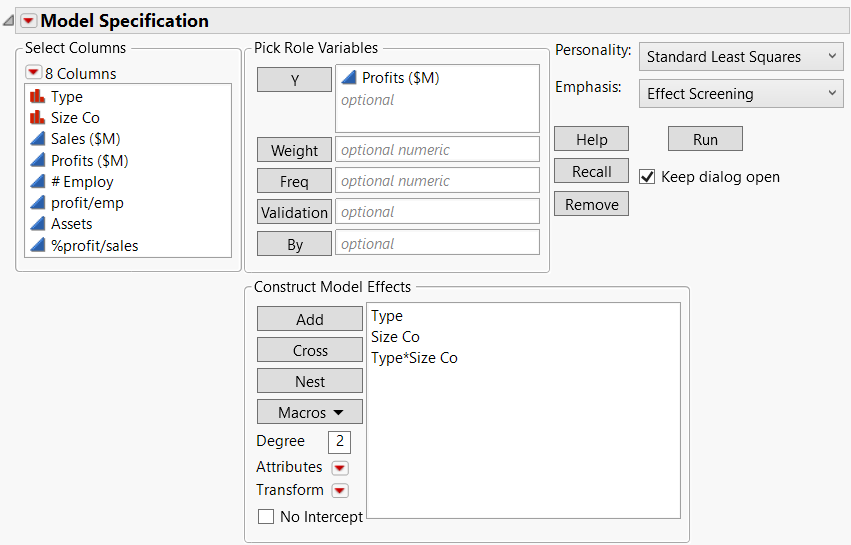This screenshot has height=545, width=851.
Task: Select the Assets column
Action: coord(71,224)
